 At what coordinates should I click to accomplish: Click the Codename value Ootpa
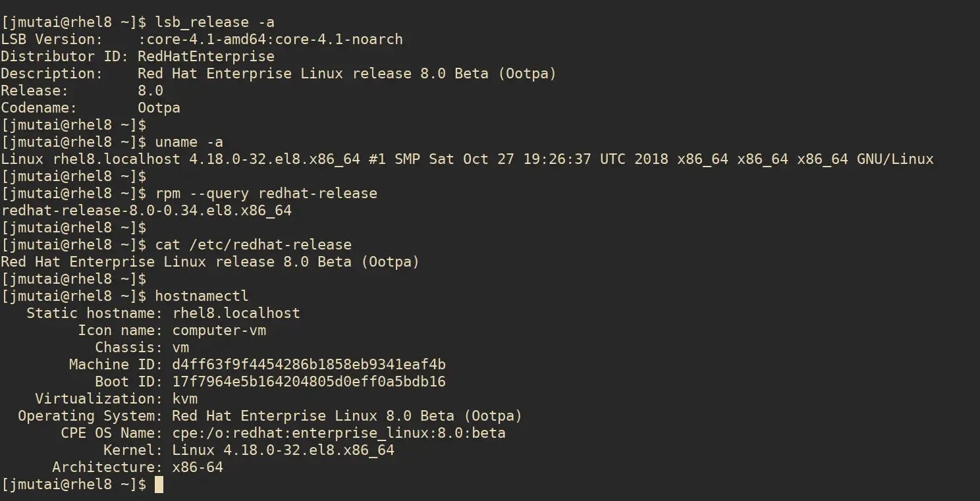pyautogui.click(x=159, y=108)
